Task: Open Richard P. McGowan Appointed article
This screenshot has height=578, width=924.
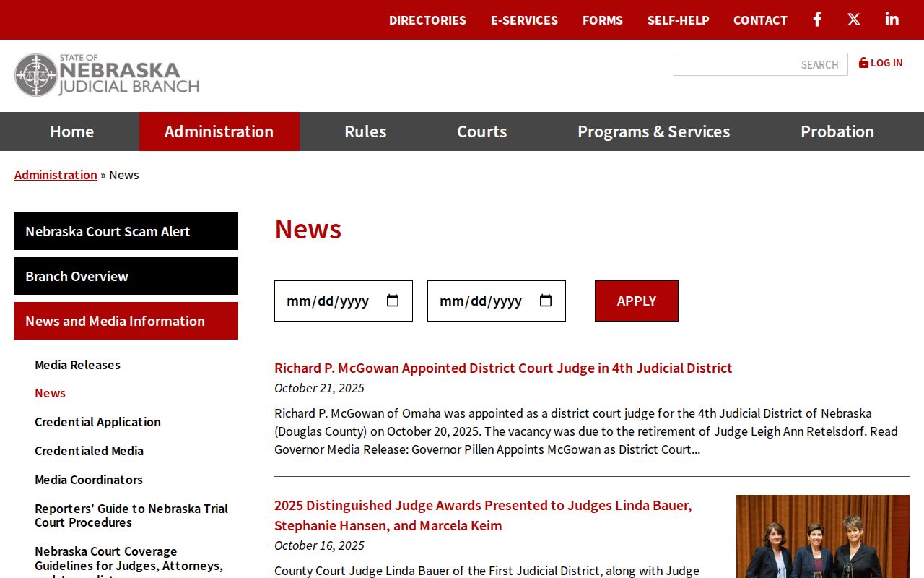Action: click(x=503, y=368)
